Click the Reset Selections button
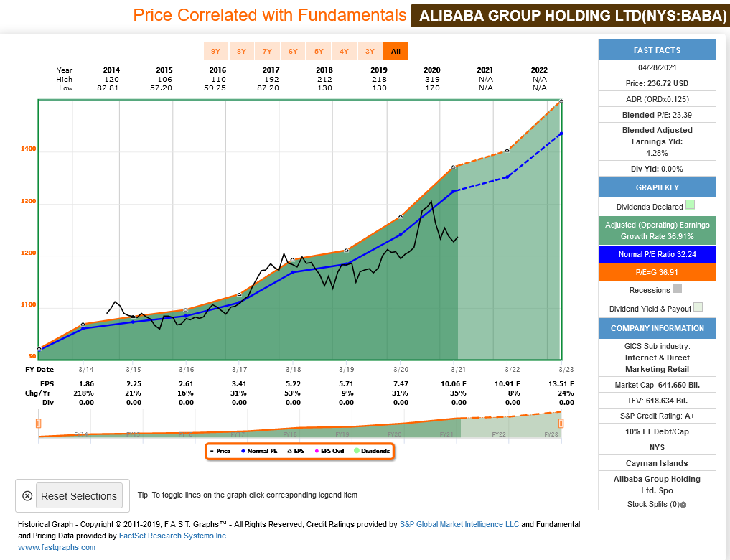The height and width of the screenshot is (560, 730). [79, 496]
